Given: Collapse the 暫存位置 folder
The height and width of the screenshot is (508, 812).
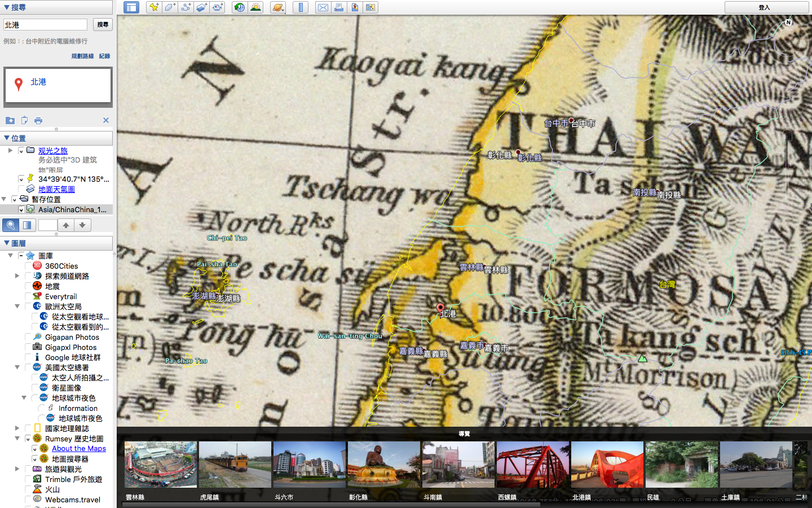Looking at the screenshot, I should click(x=4, y=199).
